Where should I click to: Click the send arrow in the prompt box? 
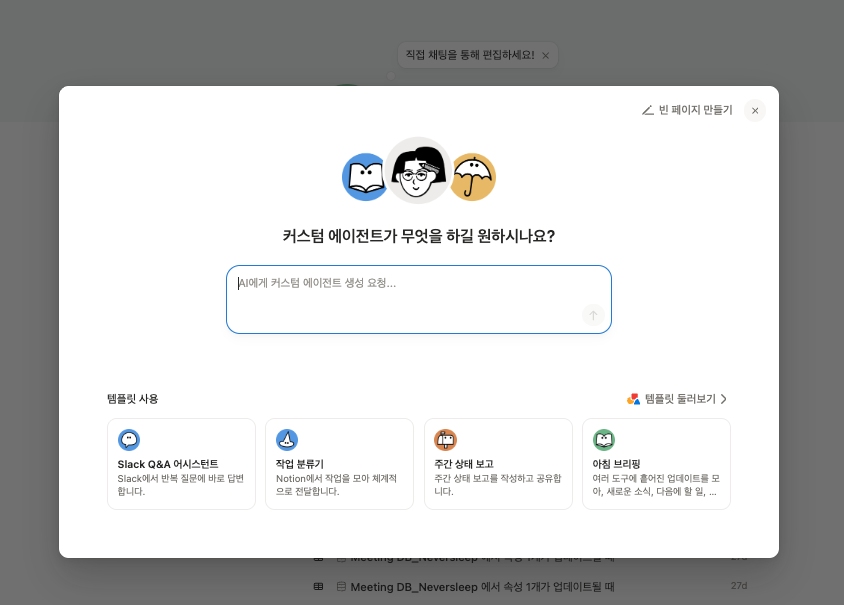click(x=592, y=315)
